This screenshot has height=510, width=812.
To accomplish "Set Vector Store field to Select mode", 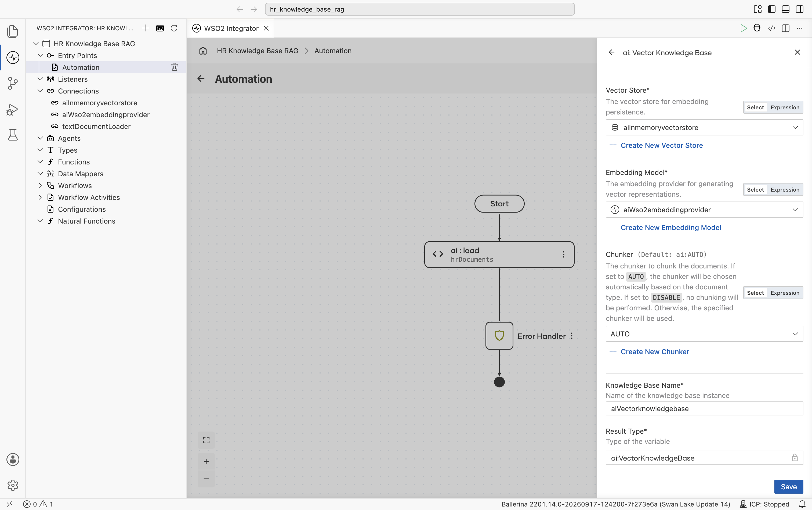I will click(755, 107).
